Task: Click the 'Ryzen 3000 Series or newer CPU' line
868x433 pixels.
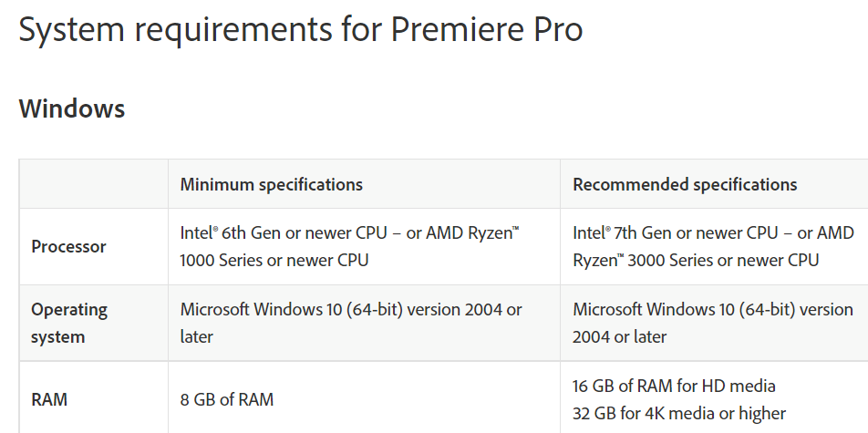Action: [696, 260]
